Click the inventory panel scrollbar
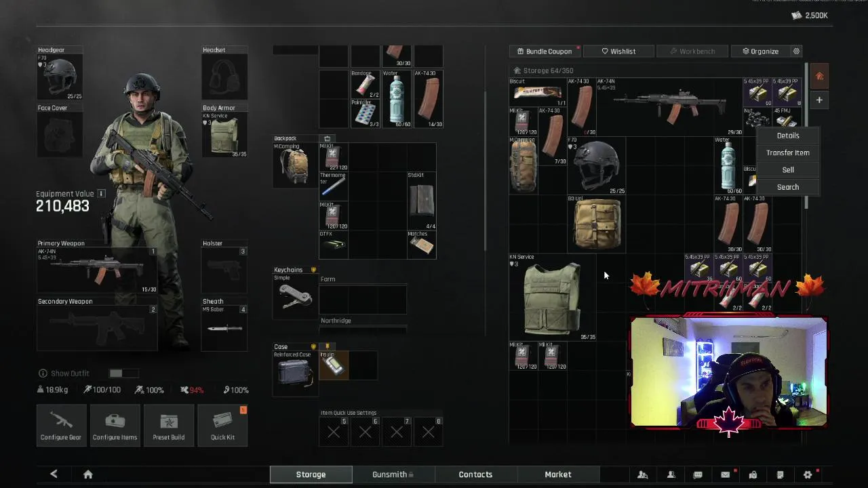 (485, 169)
